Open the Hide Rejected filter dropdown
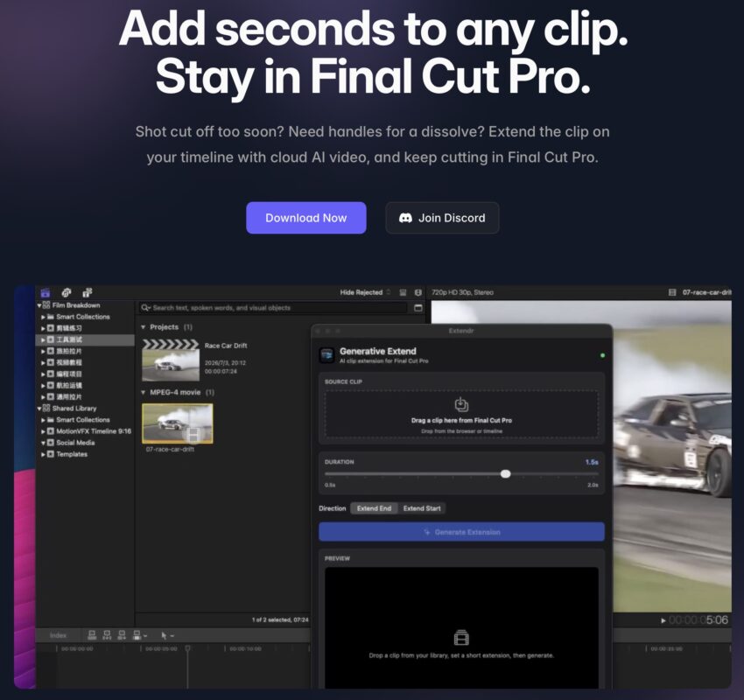The height and width of the screenshot is (700, 744). tap(364, 292)
